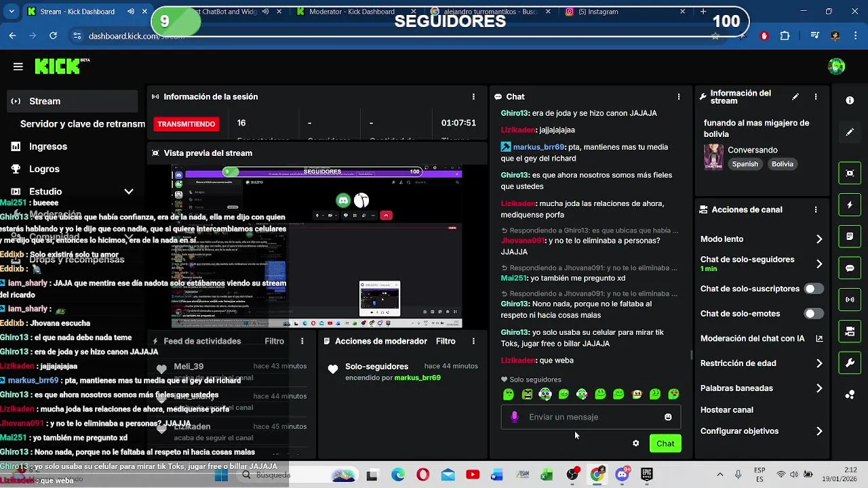This screenshot has width=868, height=488.
Task: Open chat settings gear icon
Action: tap(635, 443)
